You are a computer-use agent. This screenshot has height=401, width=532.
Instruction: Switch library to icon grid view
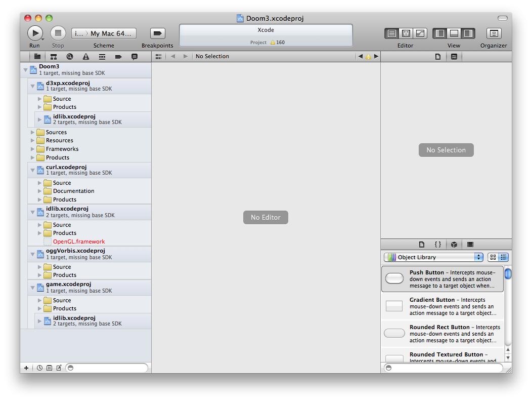coord(493,257)
